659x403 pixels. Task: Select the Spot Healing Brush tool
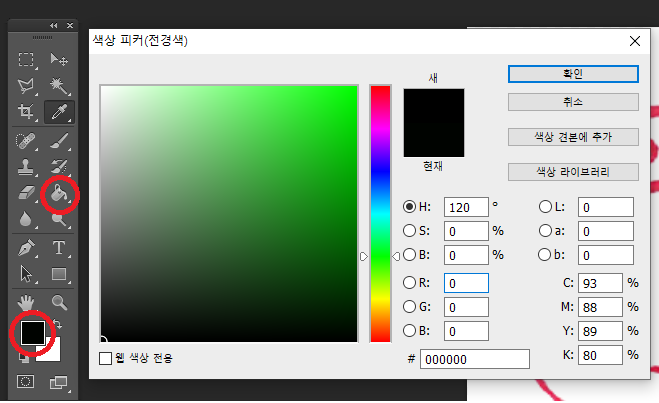25,141
